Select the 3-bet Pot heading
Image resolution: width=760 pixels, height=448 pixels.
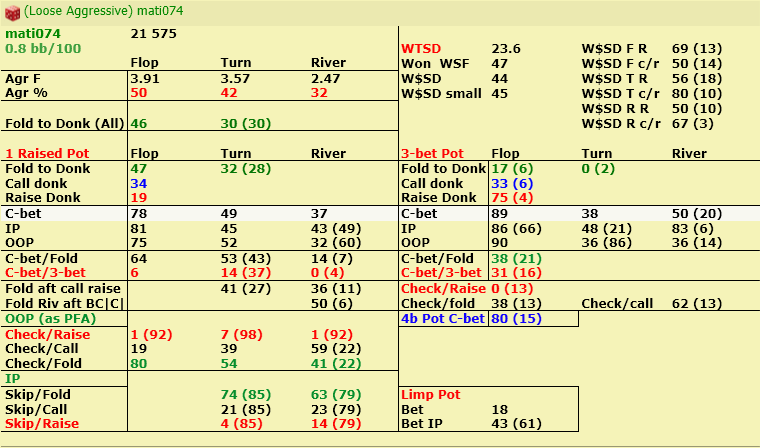pyautogui.click(x=432, y=153)
